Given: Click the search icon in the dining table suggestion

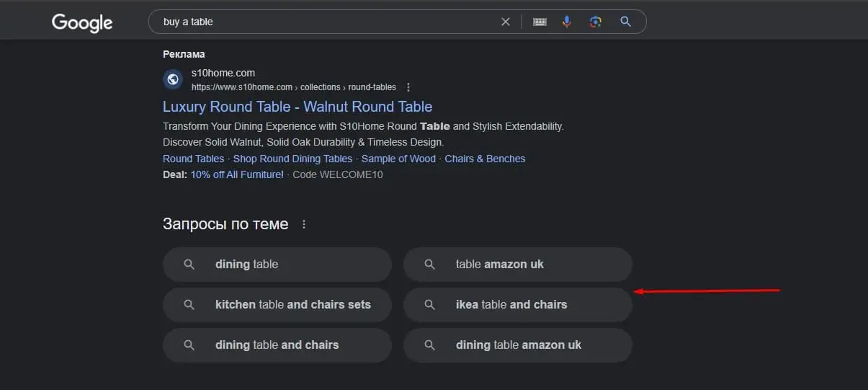Looking at the screenshot, I should 189,265.
